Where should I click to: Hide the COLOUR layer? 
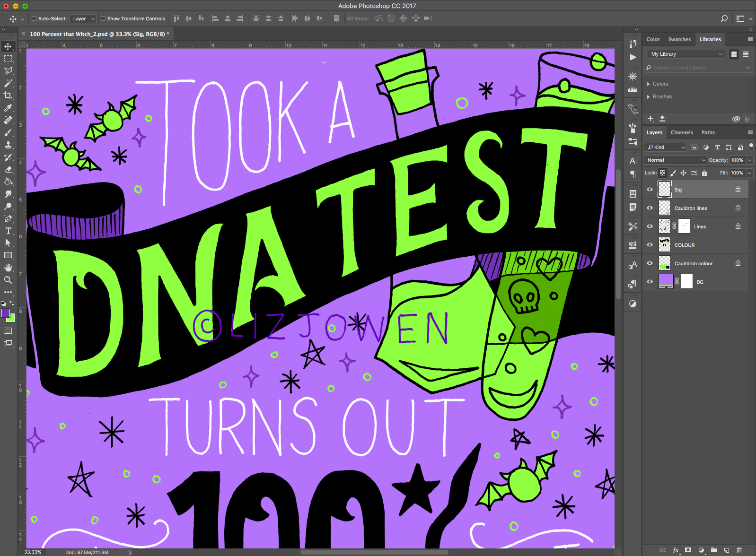point(650,245)
